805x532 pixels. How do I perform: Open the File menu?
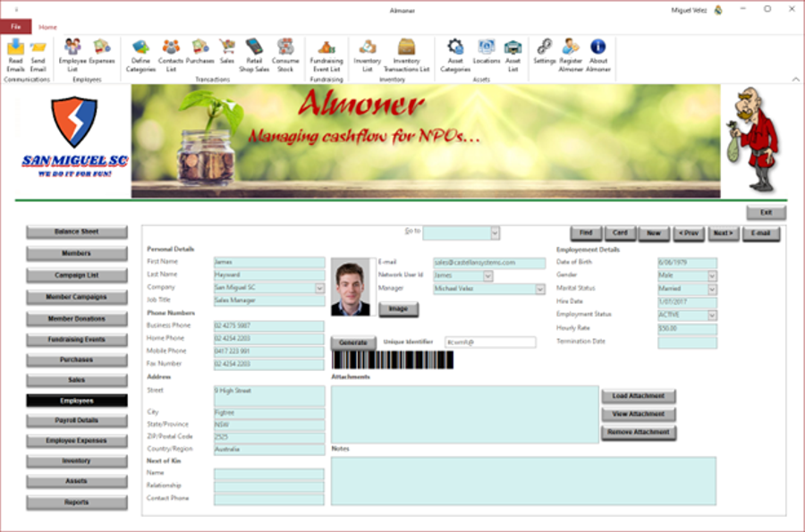pos(16,27)
